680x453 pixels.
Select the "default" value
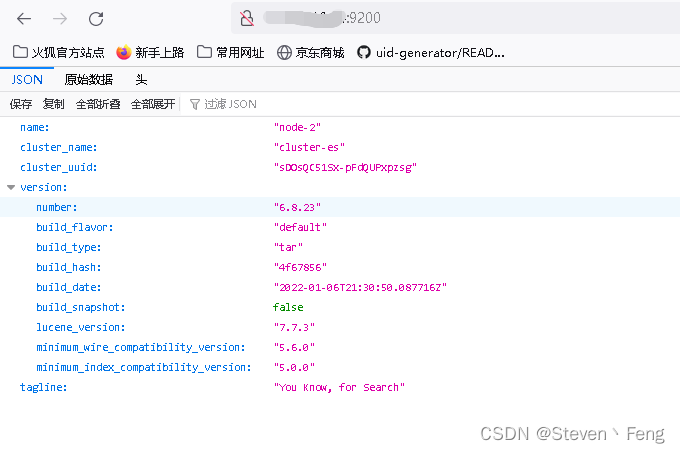[x=300, y=227]
